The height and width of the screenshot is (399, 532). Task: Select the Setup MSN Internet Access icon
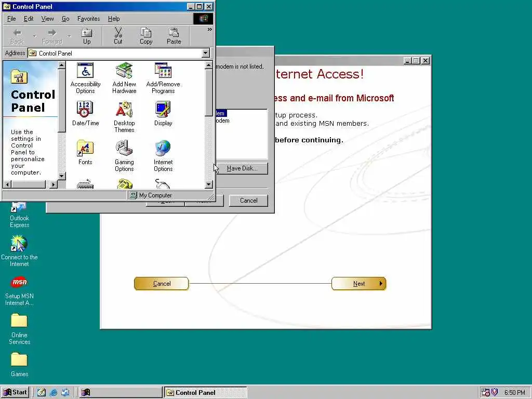pyautogui.click(x=19, y=291)
